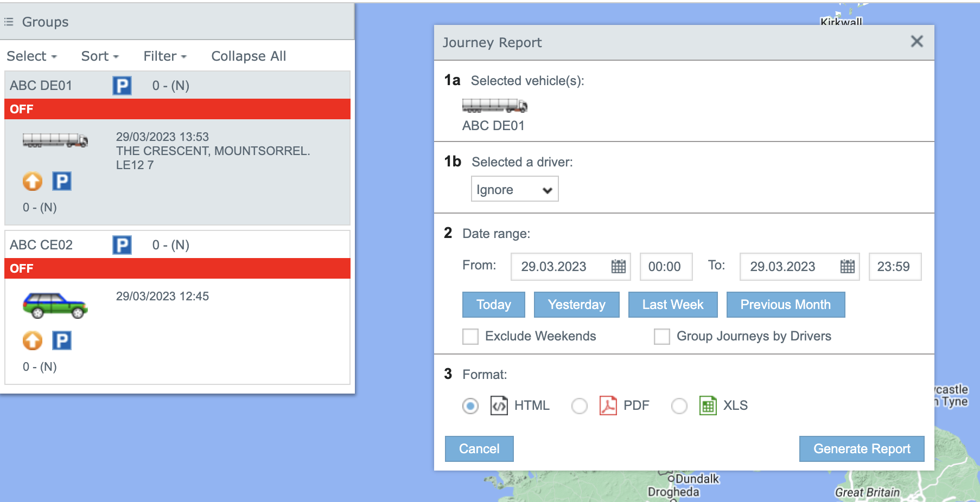
Task: Click the parking icon next to ABC CE02
Action: [x=123, y=244]
